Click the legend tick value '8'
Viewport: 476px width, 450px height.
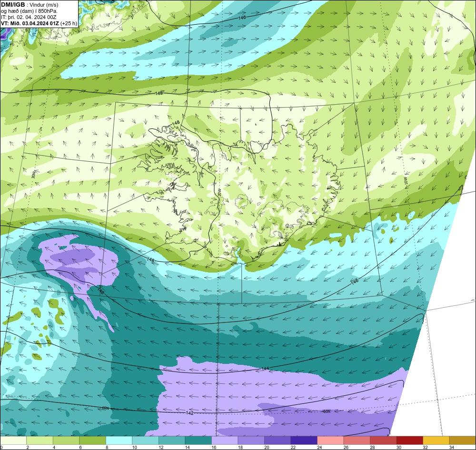pyautogui.click(x=107, y=447)
